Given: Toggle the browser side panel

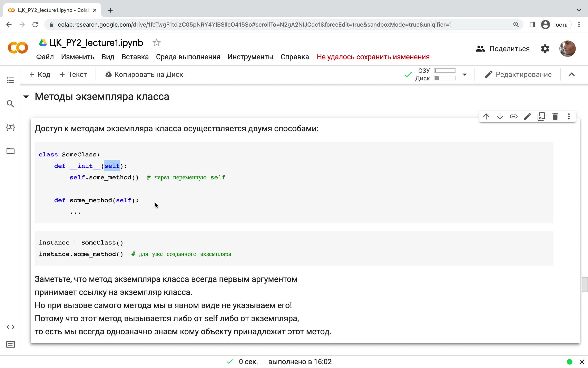Looking at the screenshot, I should (x=532, y=25).
